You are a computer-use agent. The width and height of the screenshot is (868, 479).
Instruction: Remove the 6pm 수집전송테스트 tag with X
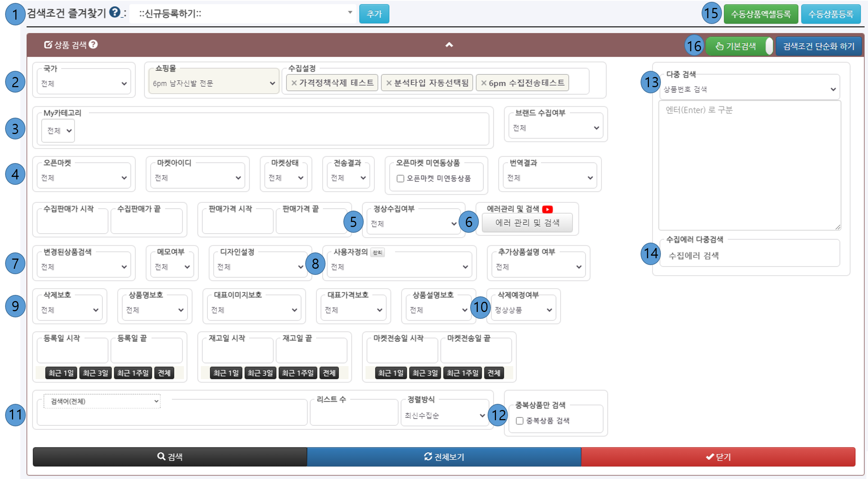click(484, 83)
